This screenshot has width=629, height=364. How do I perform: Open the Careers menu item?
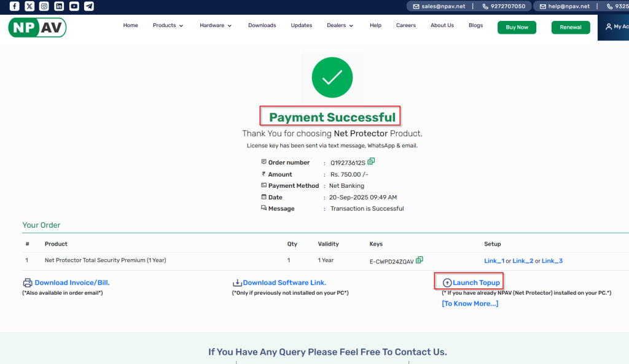(406, 26)
